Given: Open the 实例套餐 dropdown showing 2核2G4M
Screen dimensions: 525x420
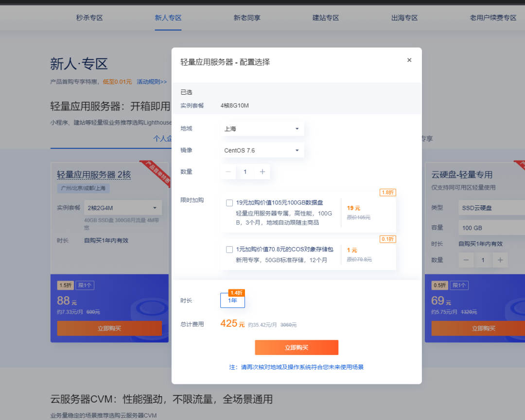Looking at the screenshot, I should point(123,208).
